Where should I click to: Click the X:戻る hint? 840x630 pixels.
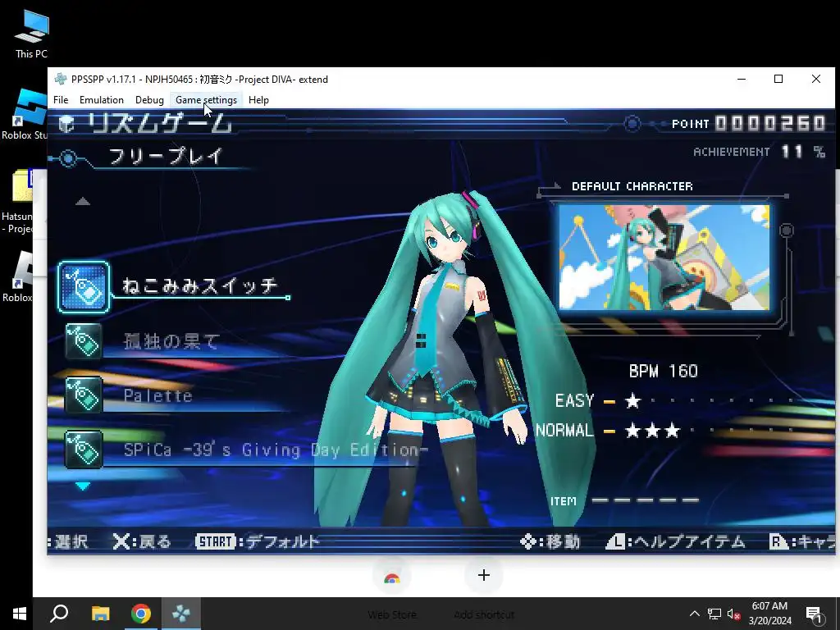142,541
